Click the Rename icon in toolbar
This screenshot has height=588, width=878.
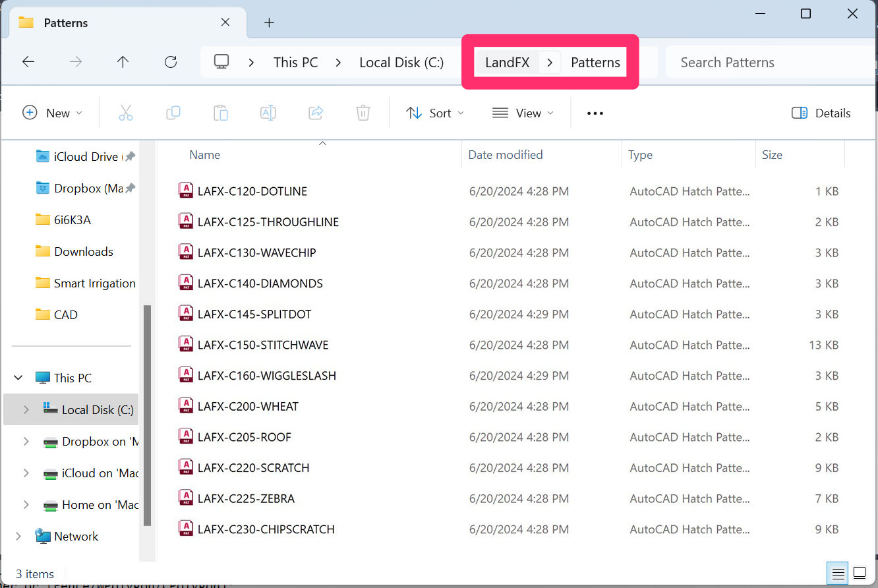click(268, 113)
